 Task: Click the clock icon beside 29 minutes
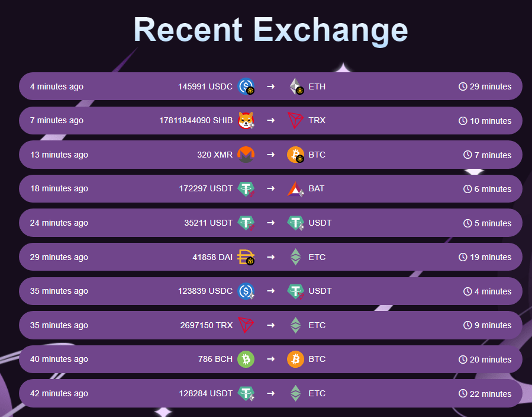pos(463,86)
